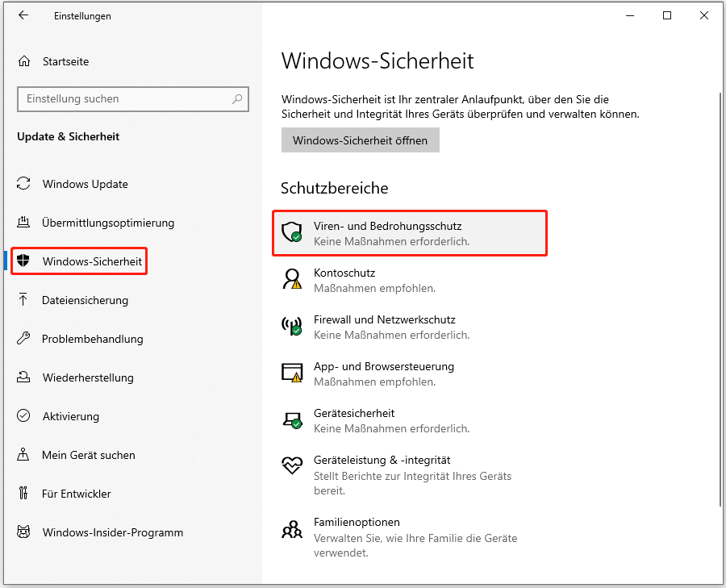Image resolution: width=726 pixels, height=588 pixels.
Task: Click the Familienoptionen people icon
Action: (x=292, y=529)
